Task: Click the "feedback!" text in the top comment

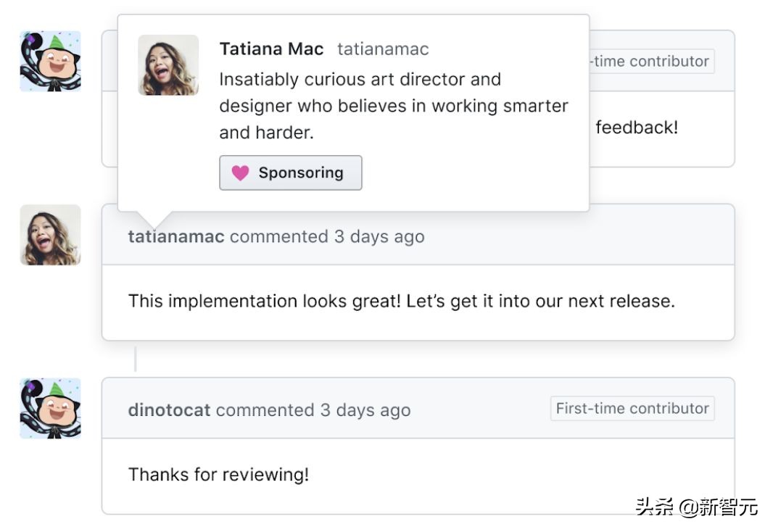Action: (637, 128)
